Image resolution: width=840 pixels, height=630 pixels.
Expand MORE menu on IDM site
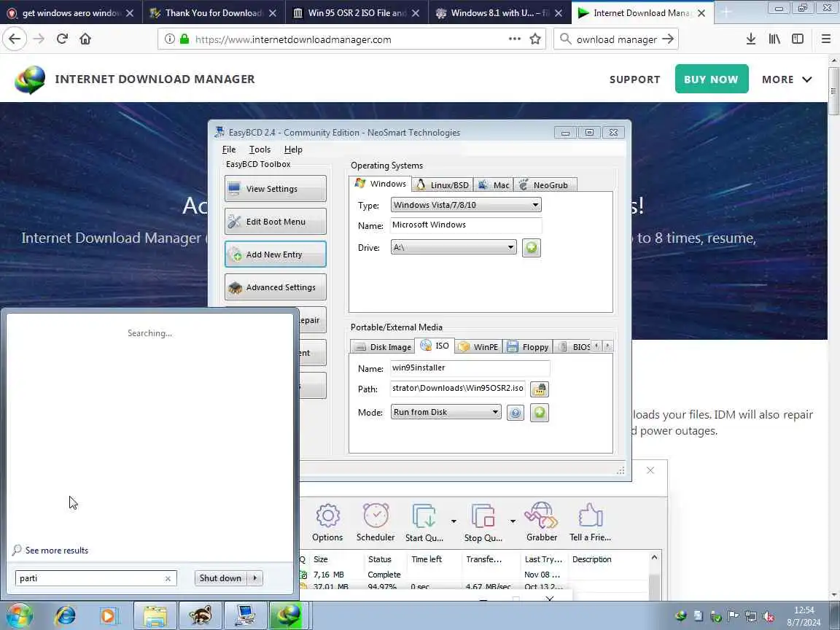point(787,79)
